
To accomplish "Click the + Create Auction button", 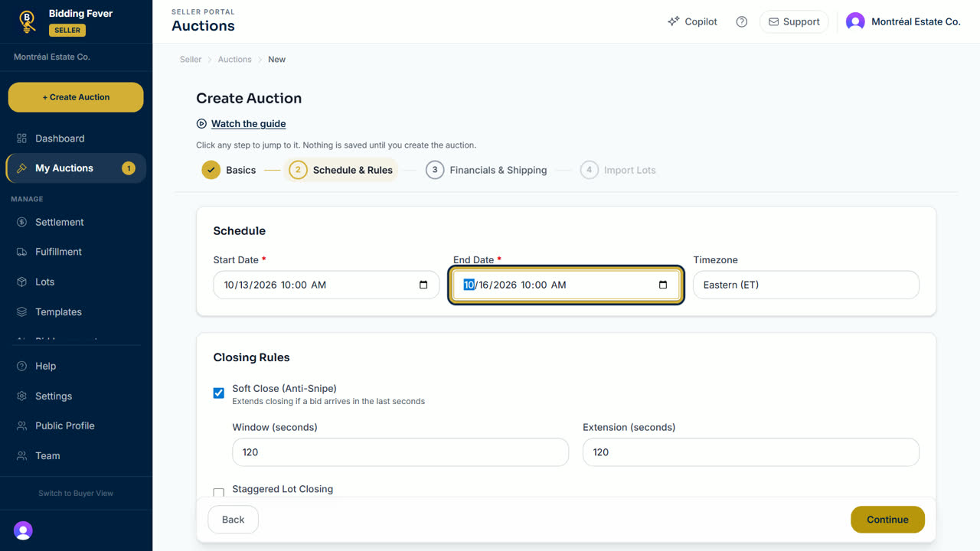I will coord(76,97).
